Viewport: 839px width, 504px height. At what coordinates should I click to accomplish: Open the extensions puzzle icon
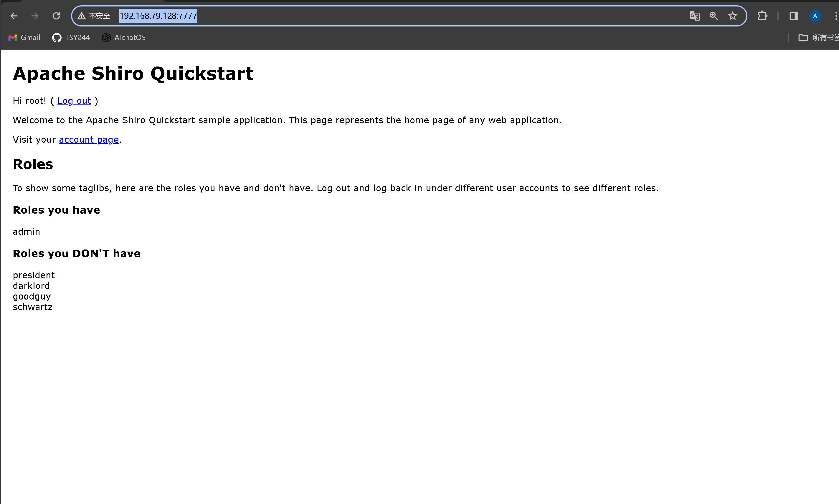tap(762, 16)
